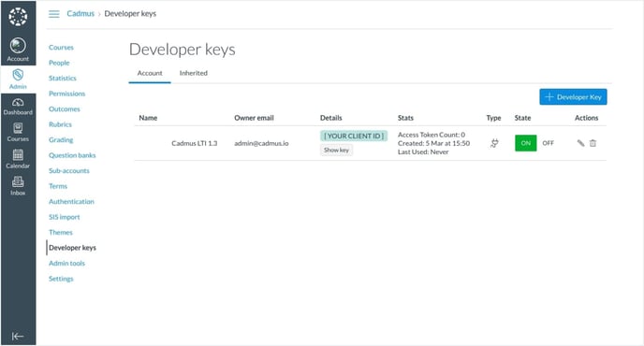This screenshot has height=346, width=644.
Task: Switch the key state to OFF
Action: (x=548, y=143)
